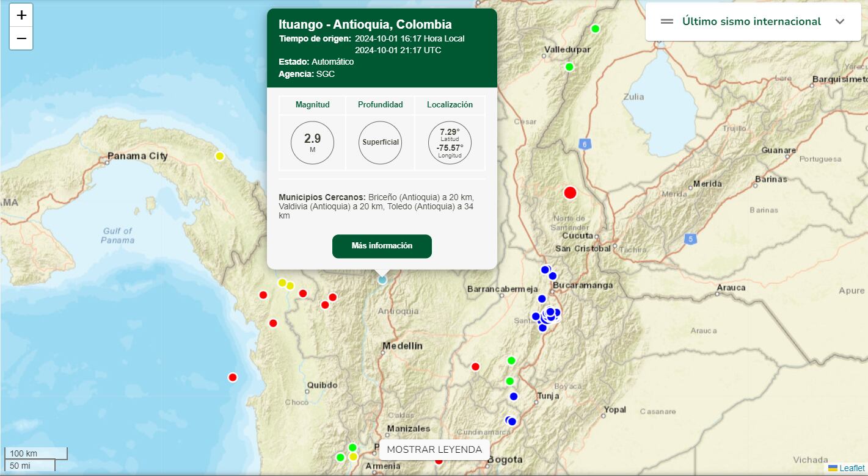This screenshot has height=476, width=868.
Task: Zoom in on the map
Action: coord(21,16)
